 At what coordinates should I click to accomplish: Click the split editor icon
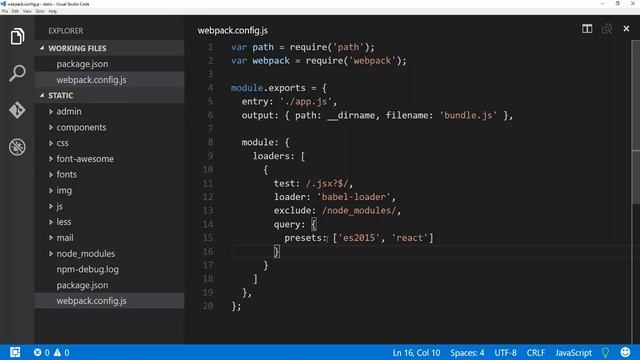tap(587, 29)
